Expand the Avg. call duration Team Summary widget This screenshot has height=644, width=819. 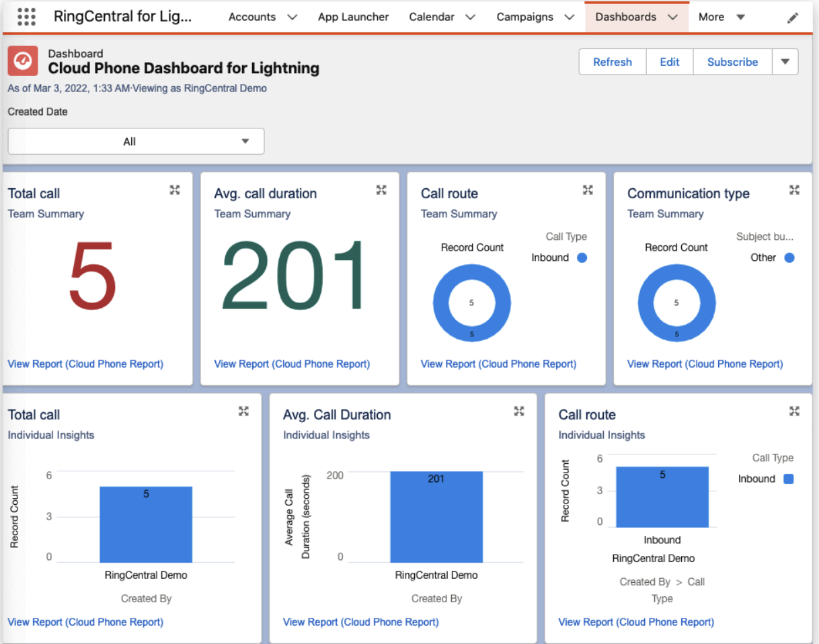tap(381, 190)
